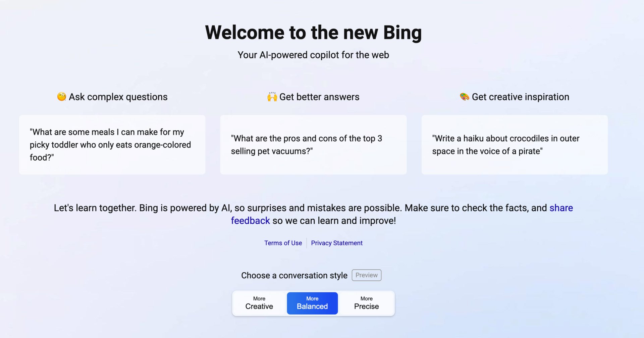Click the Preview badge

tap(366, 275)
